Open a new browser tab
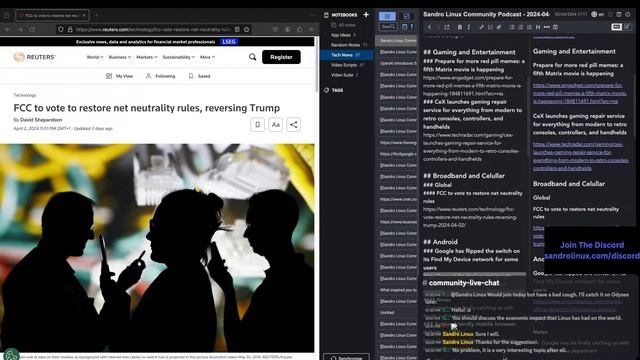 click(x=97, y=16)
